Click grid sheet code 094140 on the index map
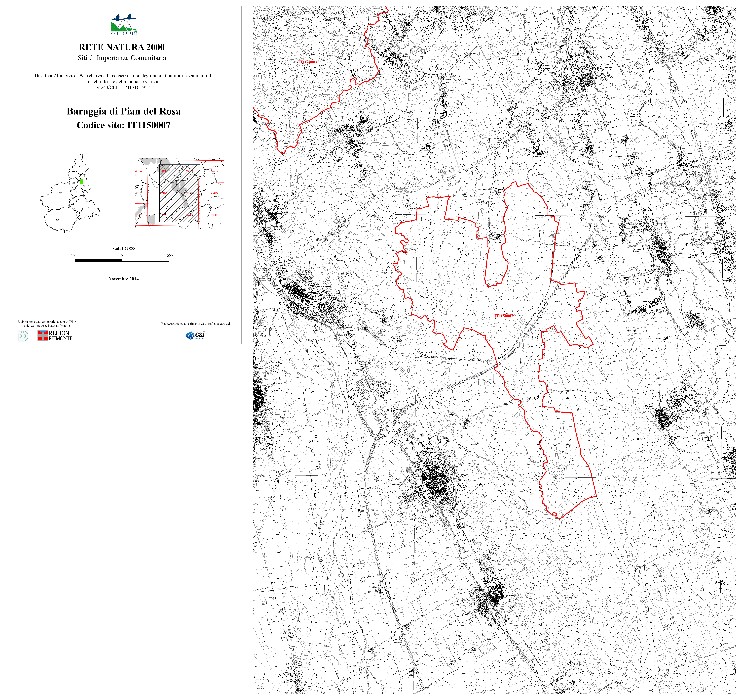This screenshot has height=700, width=742. click(x=190, y=193)
